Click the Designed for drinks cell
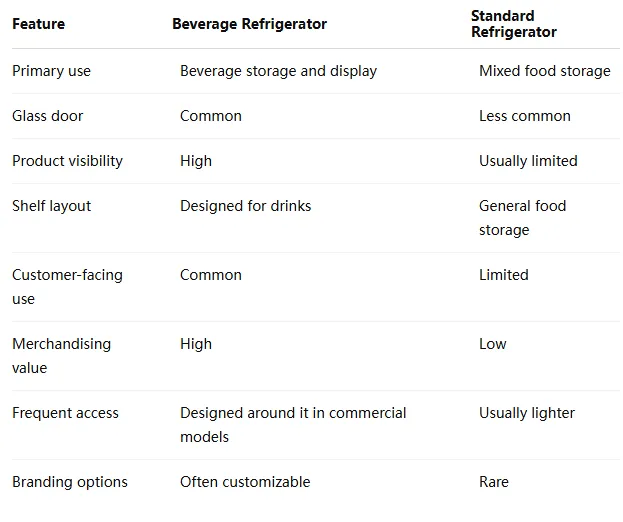The image size is (623, 522). (246, 206)
